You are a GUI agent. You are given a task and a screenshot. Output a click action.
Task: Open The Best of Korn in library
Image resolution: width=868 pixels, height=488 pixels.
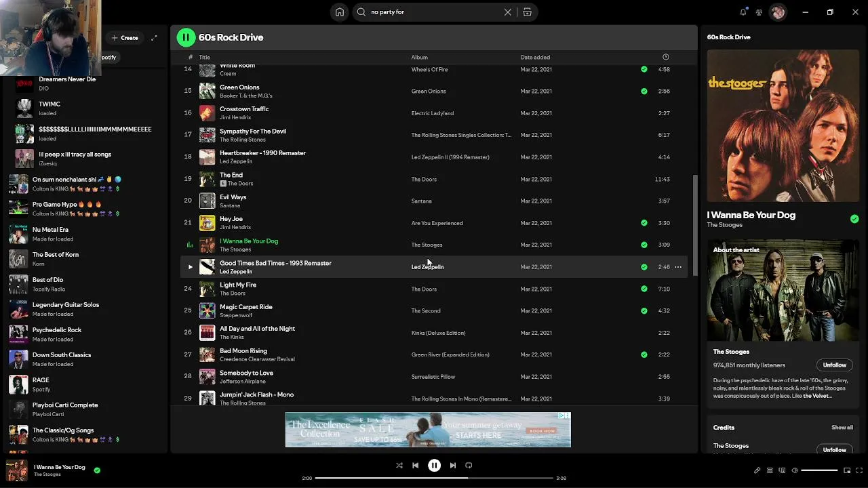(x=85, y=259)
